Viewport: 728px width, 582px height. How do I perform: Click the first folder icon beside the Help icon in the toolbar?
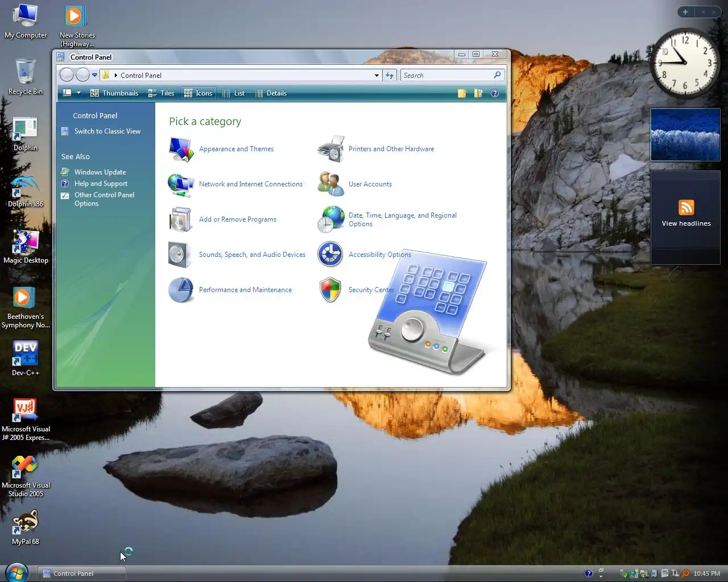point(462,93)
